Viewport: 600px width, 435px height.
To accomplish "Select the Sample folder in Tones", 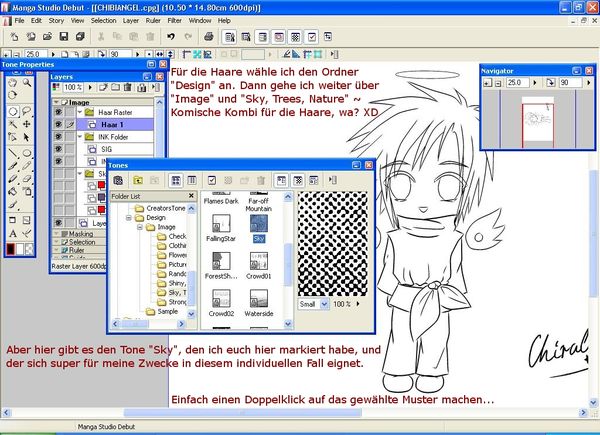I will coord(162,311).
